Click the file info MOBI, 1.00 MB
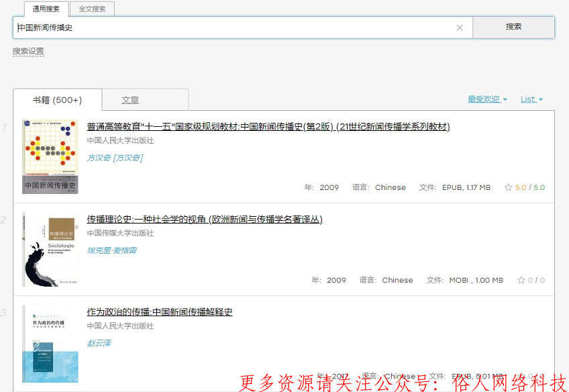 tap(476, 280)
